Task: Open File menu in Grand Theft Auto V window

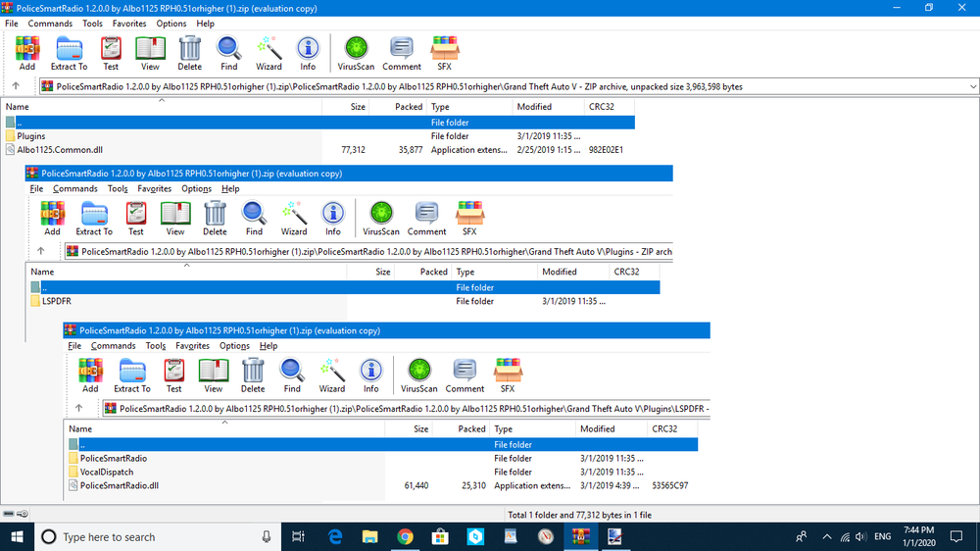Action: click(x=11, y=24)
